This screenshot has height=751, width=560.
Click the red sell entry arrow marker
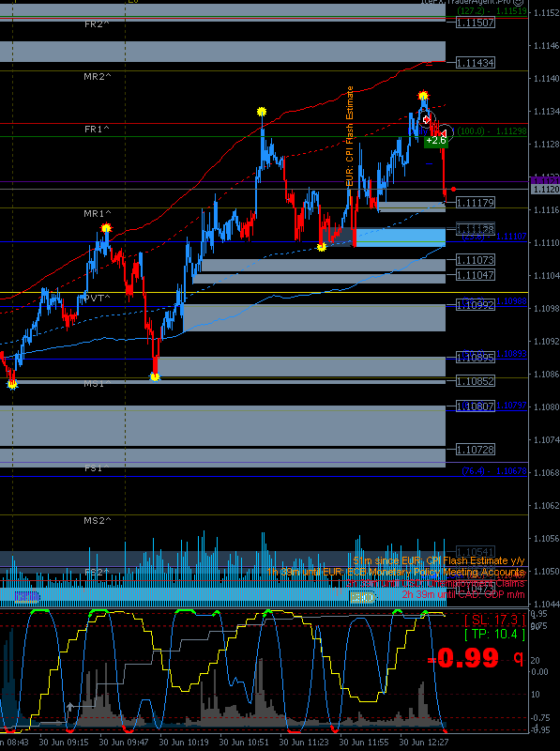(427, 120)
